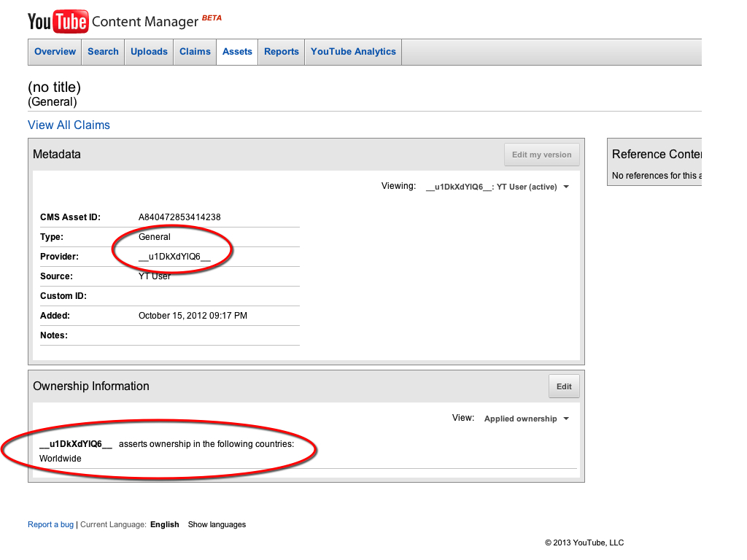Select the Assets tab
747x560 pixels.
click(x=237, y=52)
